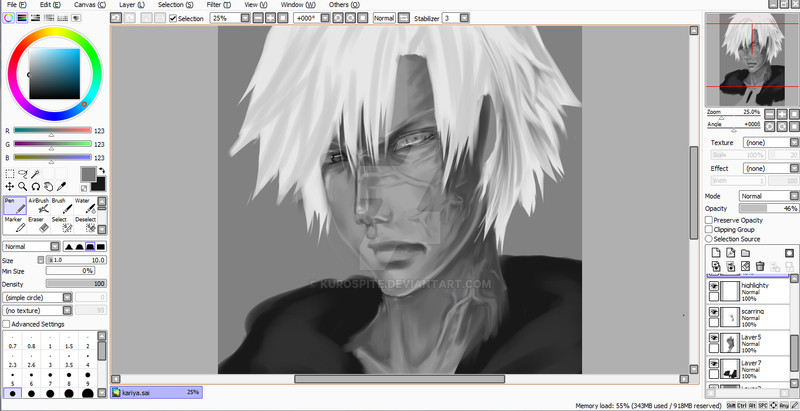
Task: Open the simple circle brush shape dropdown
Action: pyautogui.click(x=67, y=297)
